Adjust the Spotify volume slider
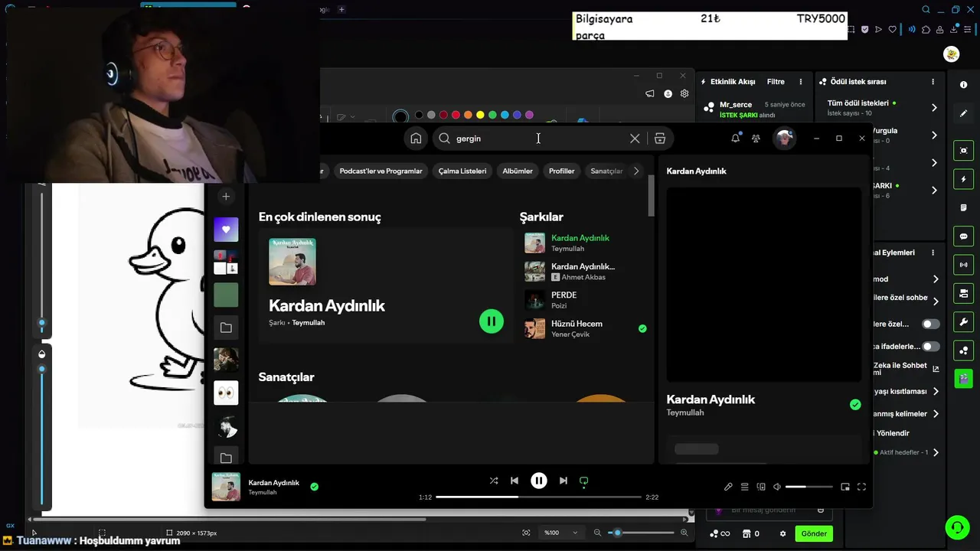This screenshot has height=551, width=980. (x=808, y=487)
